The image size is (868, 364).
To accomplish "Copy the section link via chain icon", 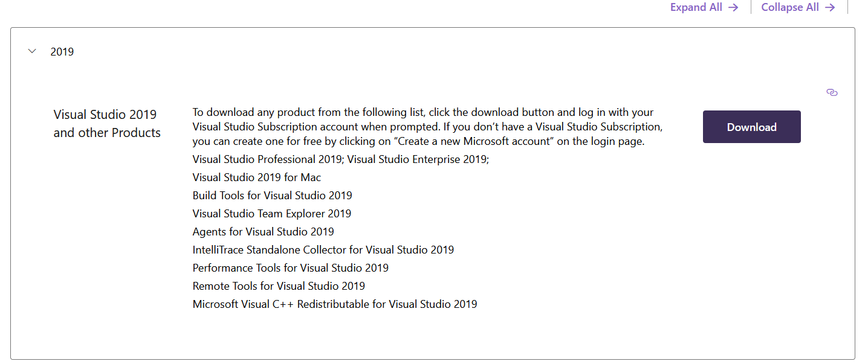I will point(832,92).
